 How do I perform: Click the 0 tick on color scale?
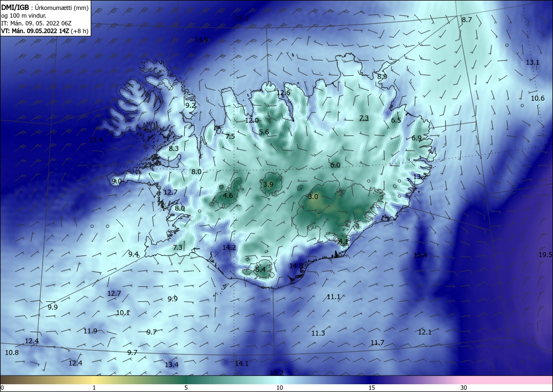point(2,388)
